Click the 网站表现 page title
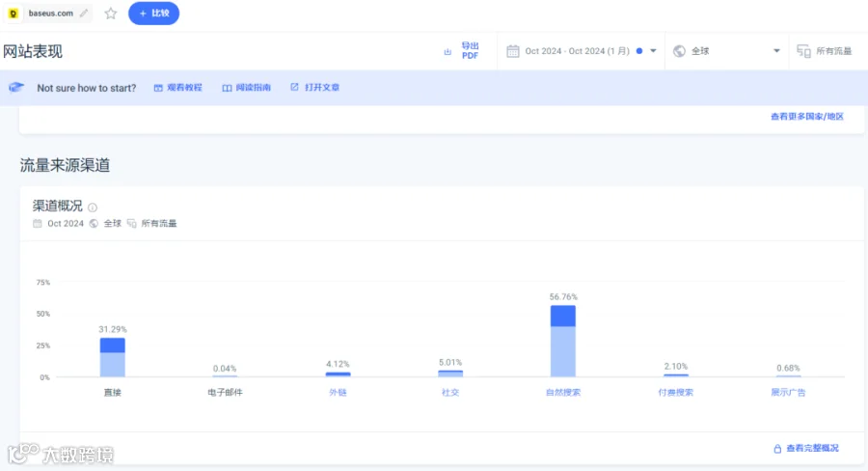868x471 pixels. (33, 51)
